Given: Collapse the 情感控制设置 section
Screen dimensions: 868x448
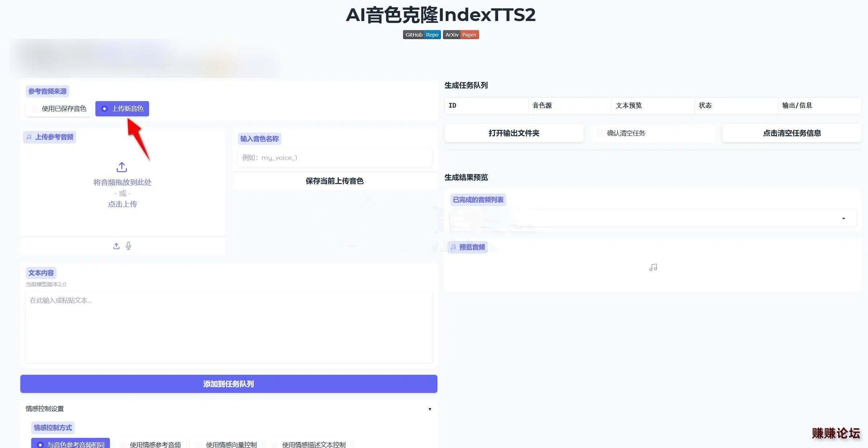Looking at the screenshot, I should point(229,409).
